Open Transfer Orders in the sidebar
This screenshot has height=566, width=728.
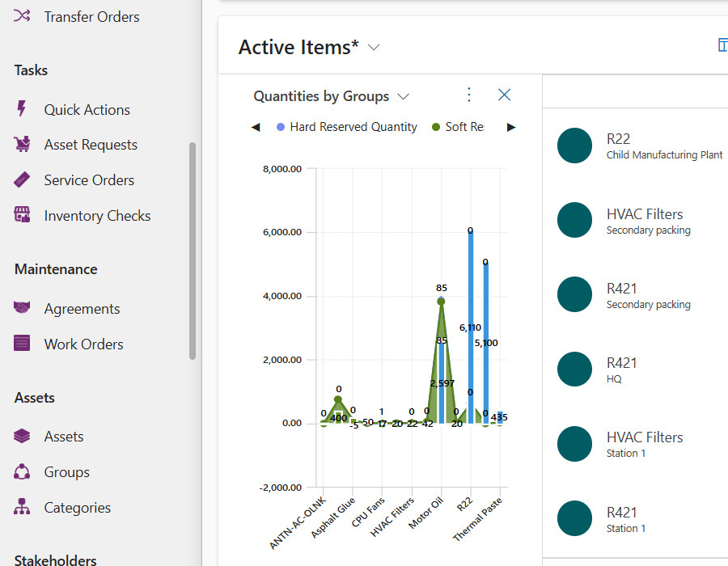coord(91,17)
